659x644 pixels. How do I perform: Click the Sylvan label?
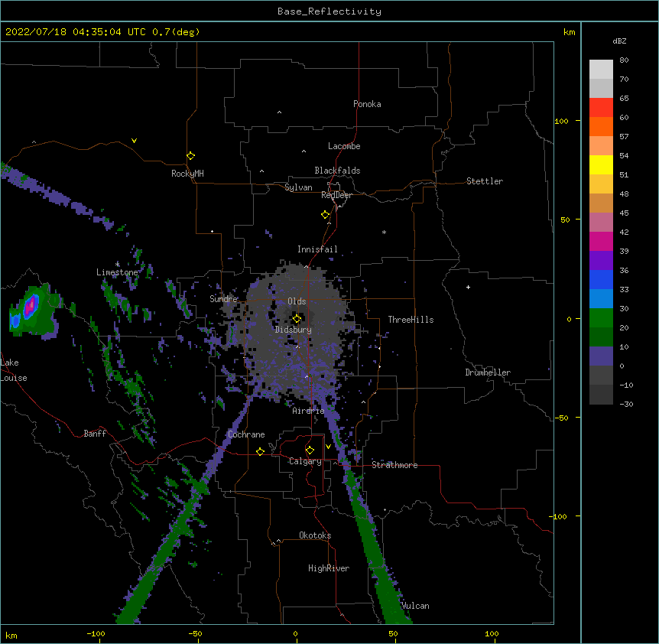pyautogui.click(x=298, y=187)
